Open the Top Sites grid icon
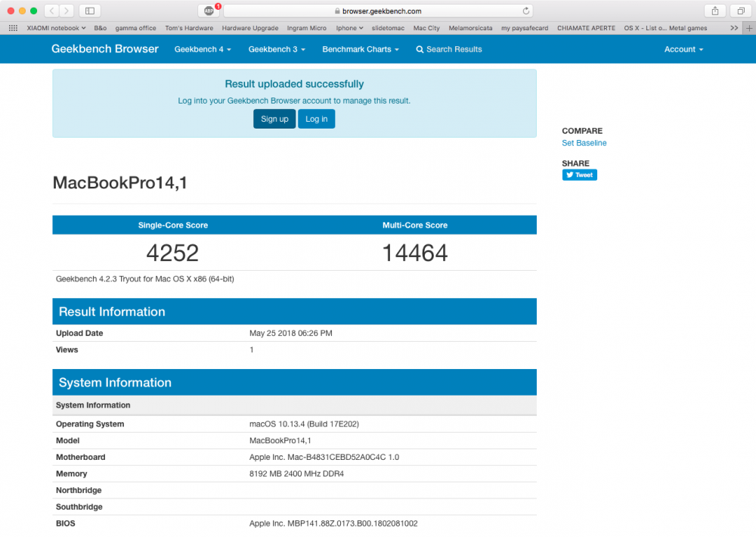 tap(13, 28)
